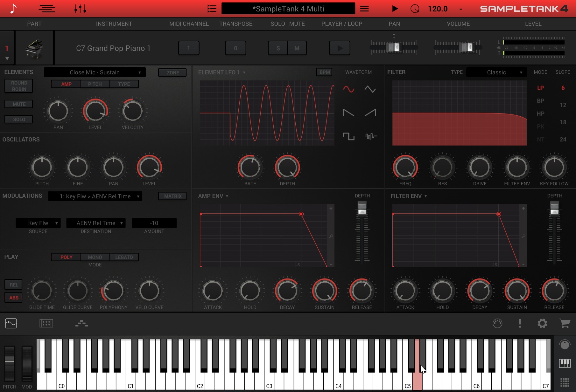Image resolution: width=576 pixels, height=392 pixels.
Task: Toggle the element SOLO button
Action: 19,120
